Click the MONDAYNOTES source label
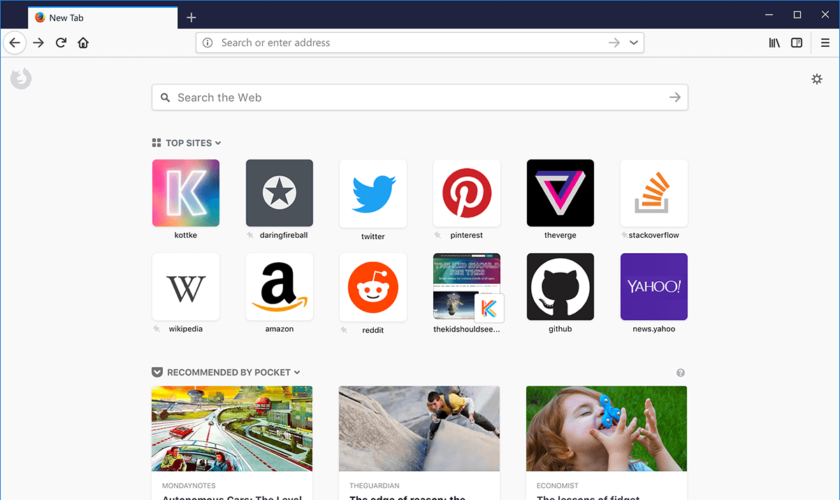 pos(189,486)
